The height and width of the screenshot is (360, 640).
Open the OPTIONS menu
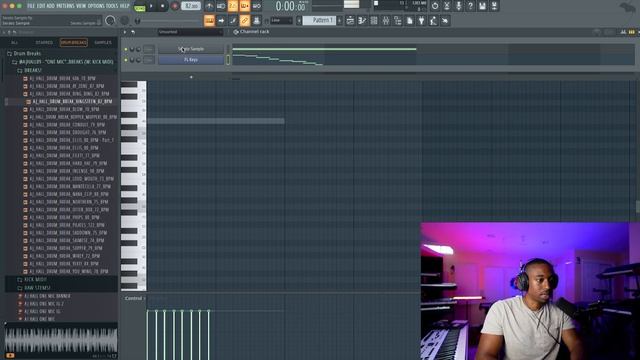96,6
